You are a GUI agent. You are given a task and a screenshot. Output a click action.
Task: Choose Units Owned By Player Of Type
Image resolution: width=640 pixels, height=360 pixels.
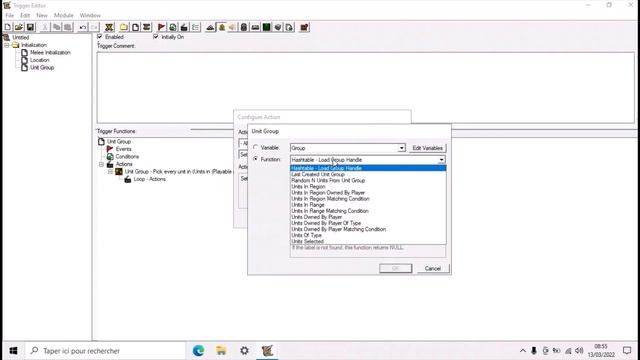point(368,223)
